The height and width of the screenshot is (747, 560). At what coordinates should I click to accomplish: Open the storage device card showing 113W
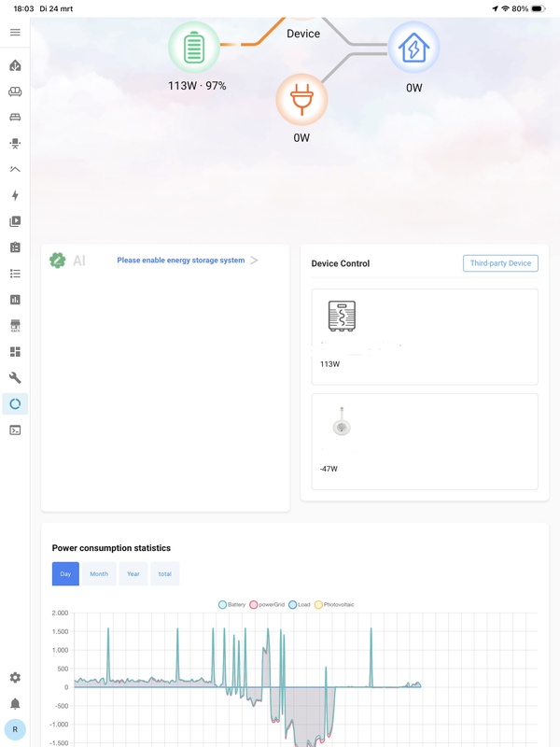[x=425, y=337]
